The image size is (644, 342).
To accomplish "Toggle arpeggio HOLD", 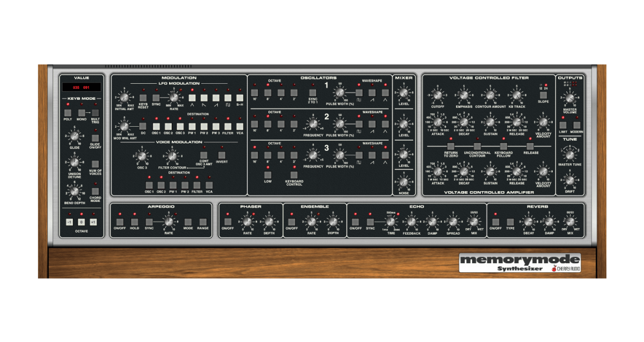I will point(134,221).
